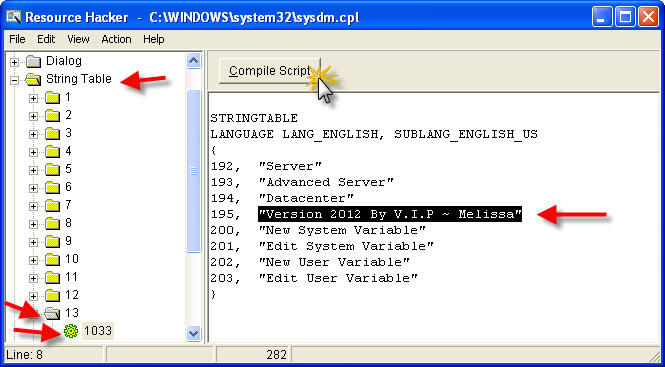This screenshot has height=367, width=665.
Task: Select the Dialog folder icon
Action: 33,62
